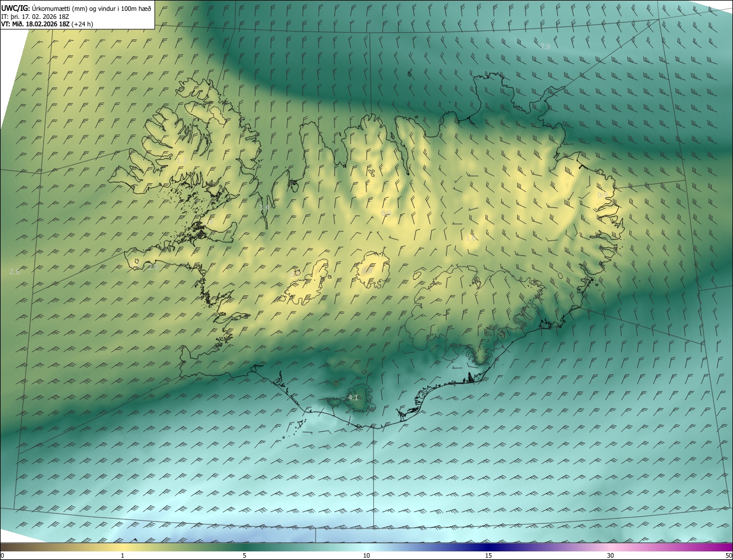
Task: Click the '2.9' value label on the map
Action: [153, 267]
